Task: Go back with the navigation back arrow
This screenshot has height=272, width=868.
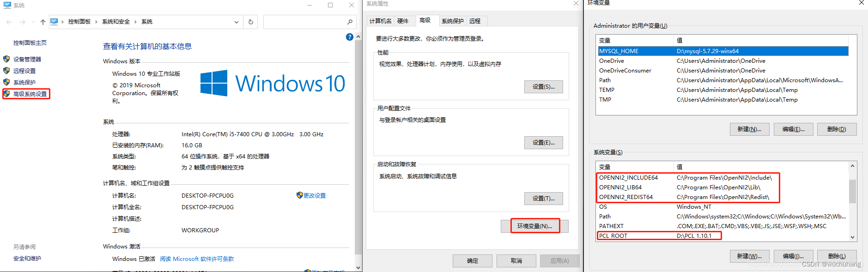Action: click(x=9, y=22)
